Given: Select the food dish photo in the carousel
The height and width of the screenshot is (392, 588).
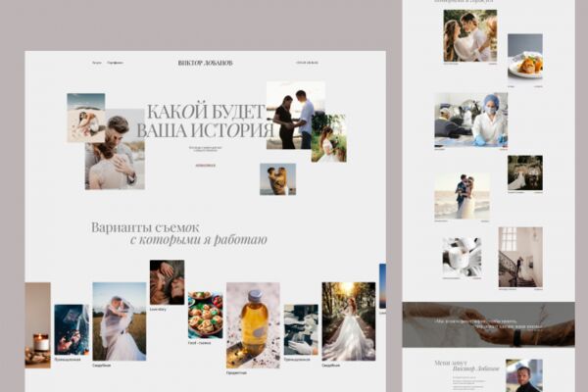Looking at the screenshot, I should [205, 316].
